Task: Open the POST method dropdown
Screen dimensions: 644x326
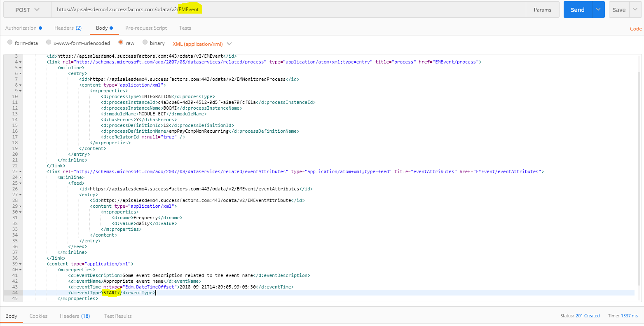Action: (x=28, y=9)
